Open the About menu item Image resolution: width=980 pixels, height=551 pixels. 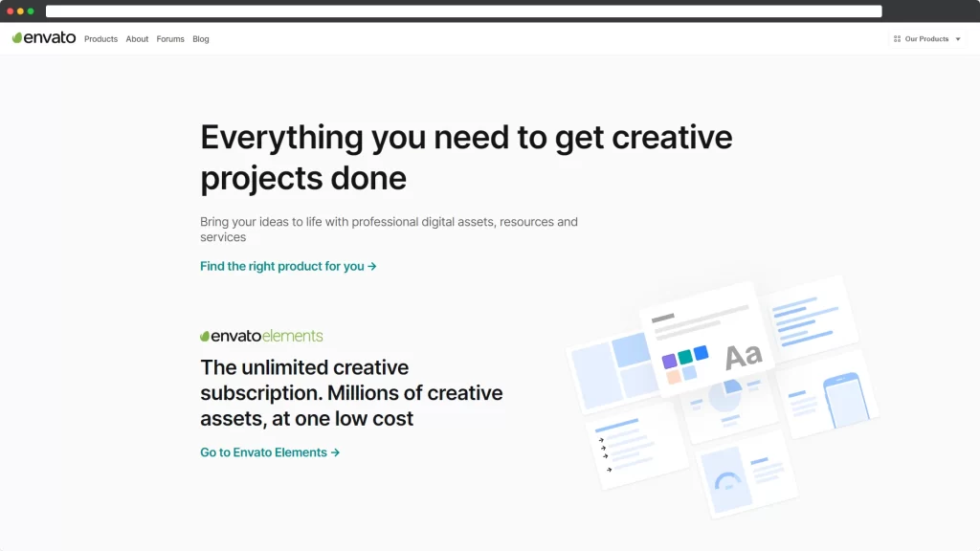[137, 38]
